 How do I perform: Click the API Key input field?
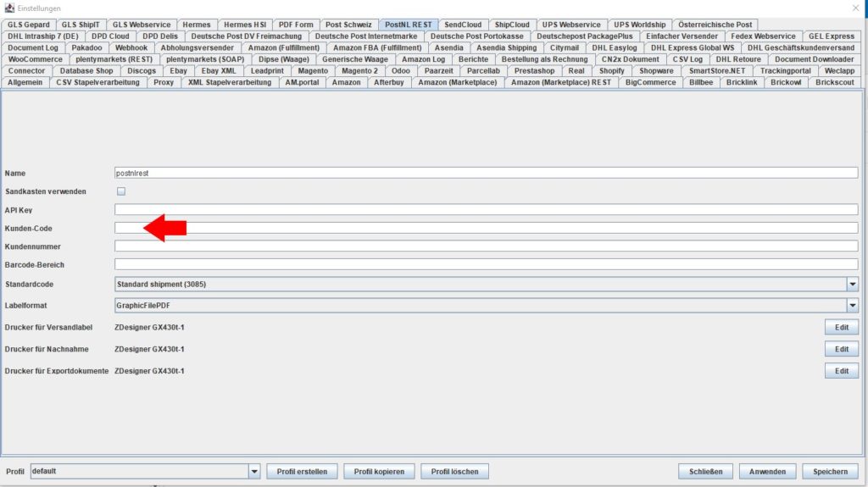486,210
